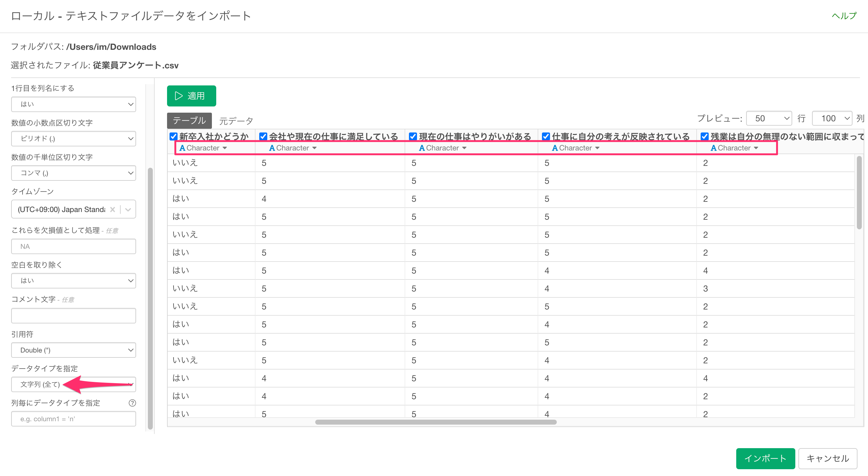Open Character type menu for 新卒入社かどうか
This screenshot has width=868, height=476.
pos(225,148)
